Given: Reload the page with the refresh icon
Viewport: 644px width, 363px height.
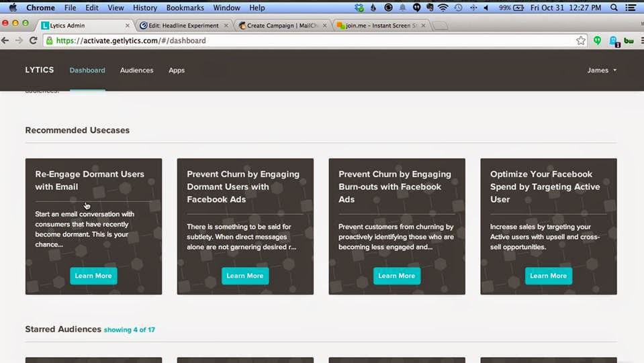Looking at the screenshot, I should coord(34,40).
